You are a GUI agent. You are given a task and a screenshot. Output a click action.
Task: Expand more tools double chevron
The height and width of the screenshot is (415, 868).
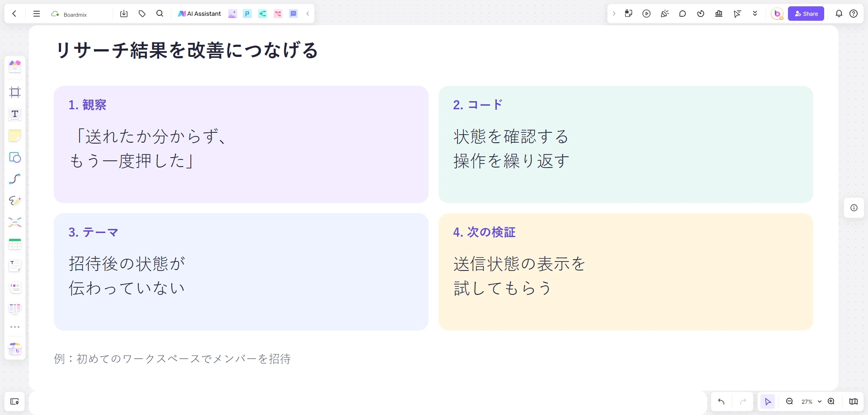[755, 14]
